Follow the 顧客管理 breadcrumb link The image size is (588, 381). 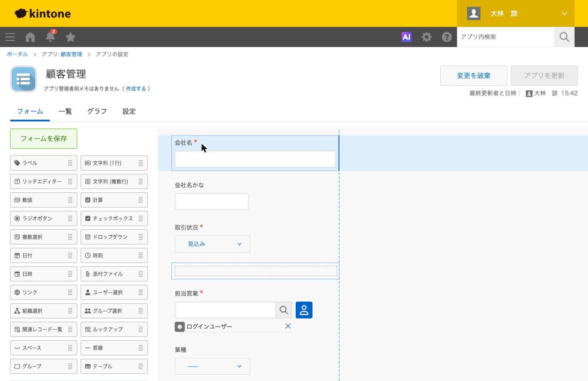(x=71, y=54)
